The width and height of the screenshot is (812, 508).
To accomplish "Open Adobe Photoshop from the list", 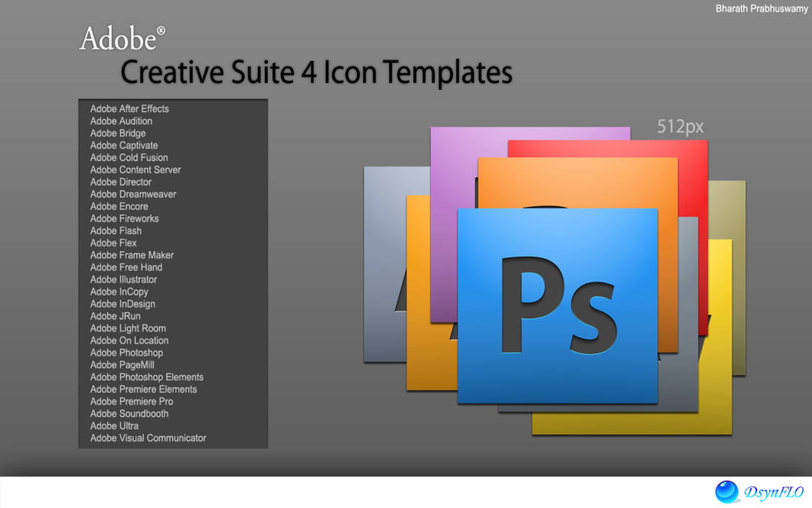I will click(x=126, y=352).
